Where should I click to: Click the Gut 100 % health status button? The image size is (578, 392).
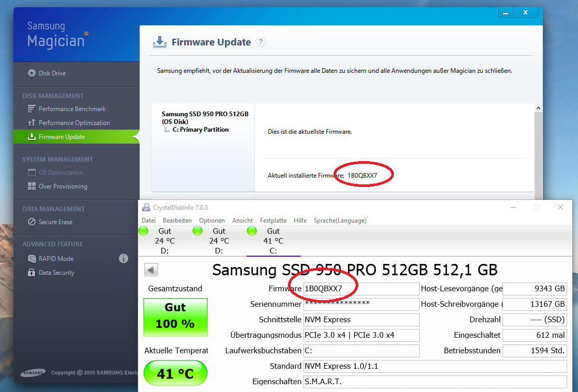coord(175,317)
